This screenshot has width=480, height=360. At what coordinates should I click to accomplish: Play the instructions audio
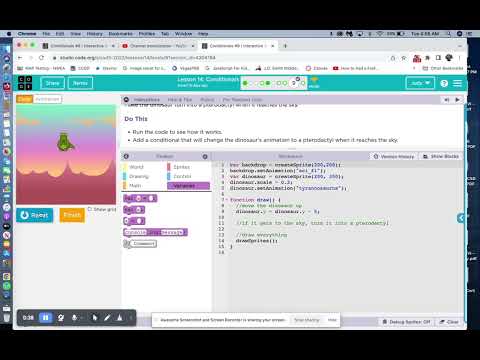tap(457, 100)
